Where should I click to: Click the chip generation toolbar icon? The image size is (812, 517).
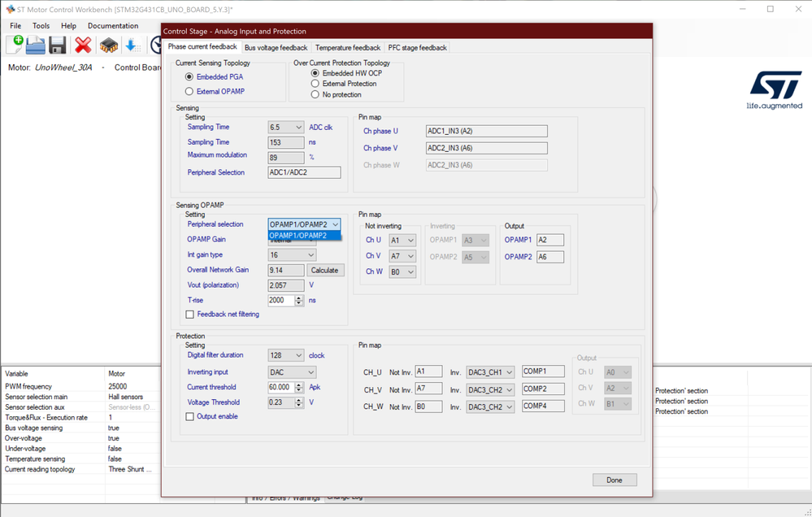[109, 45]
